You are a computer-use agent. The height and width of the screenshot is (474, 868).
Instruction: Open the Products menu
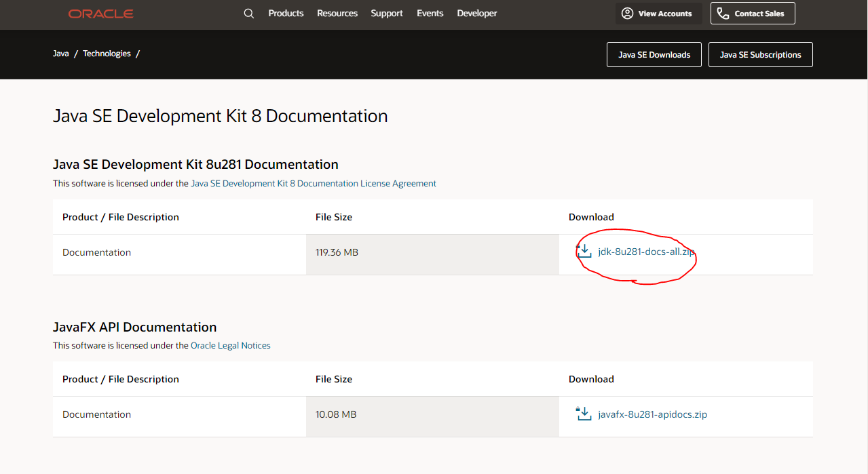(286, 14)
